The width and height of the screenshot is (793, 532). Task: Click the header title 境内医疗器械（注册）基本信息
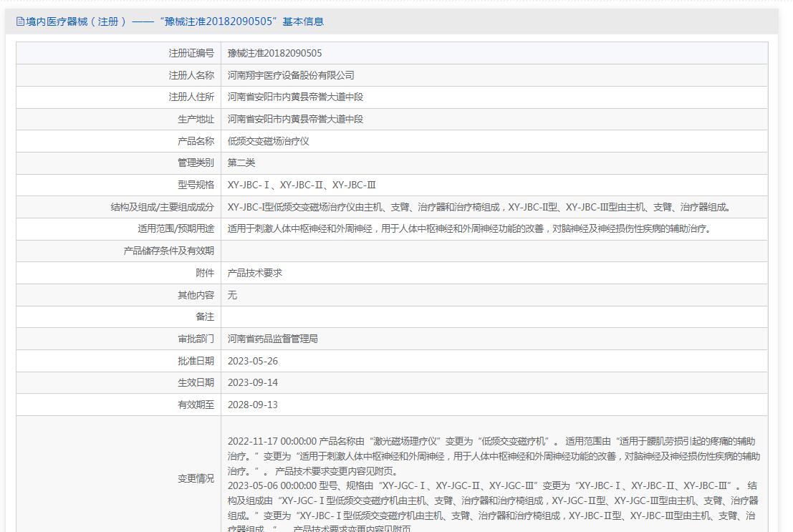tap(175, 21)
